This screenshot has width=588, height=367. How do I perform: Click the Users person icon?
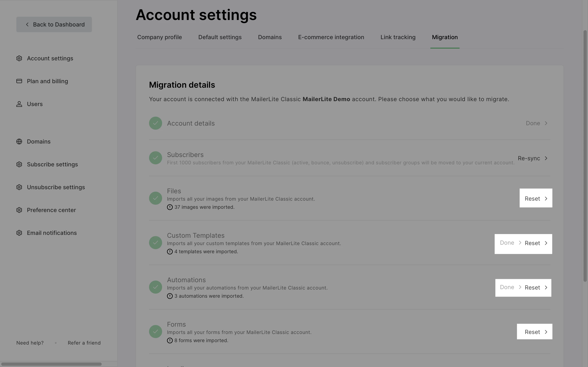coord(19,104)
